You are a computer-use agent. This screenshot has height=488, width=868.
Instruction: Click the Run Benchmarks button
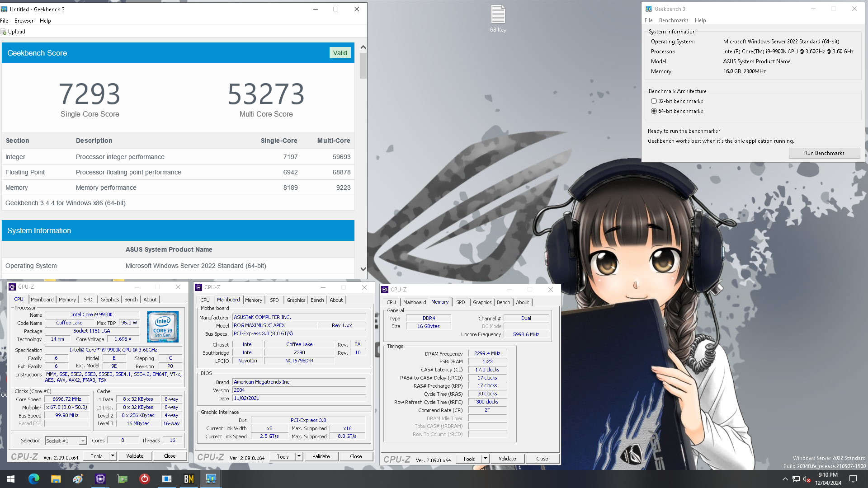click(x=824, y=153)
